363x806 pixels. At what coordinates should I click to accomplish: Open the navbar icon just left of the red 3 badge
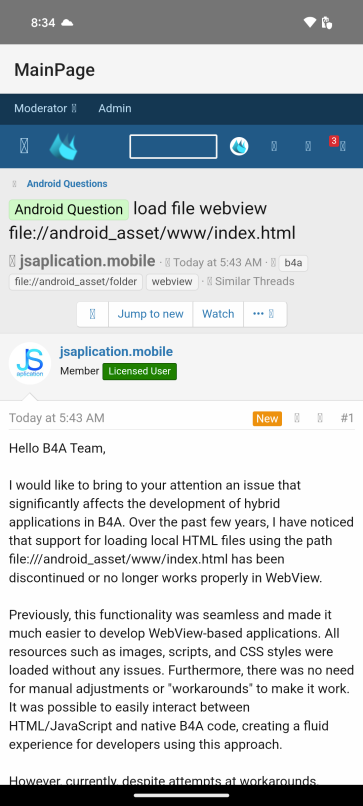308,146
